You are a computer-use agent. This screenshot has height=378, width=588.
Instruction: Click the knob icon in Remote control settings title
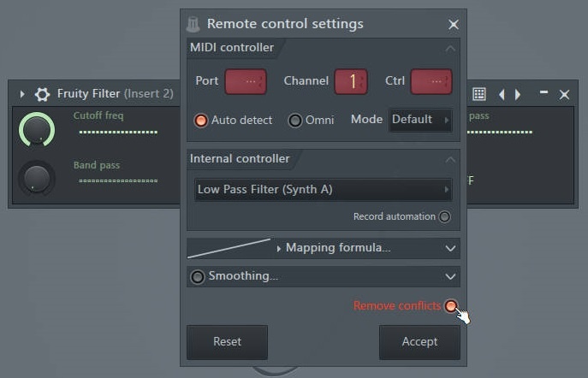[x=193, y=24]
